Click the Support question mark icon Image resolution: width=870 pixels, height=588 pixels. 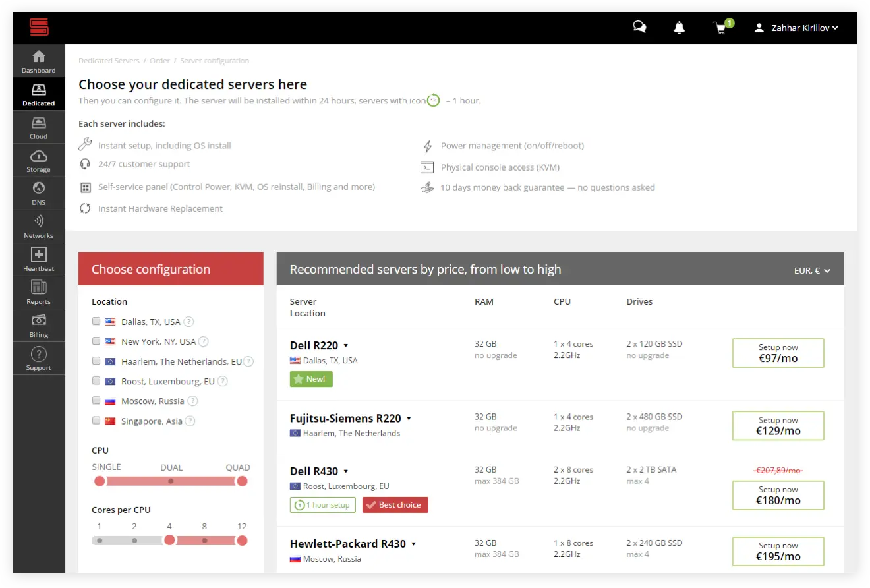[x=39, y=354]
